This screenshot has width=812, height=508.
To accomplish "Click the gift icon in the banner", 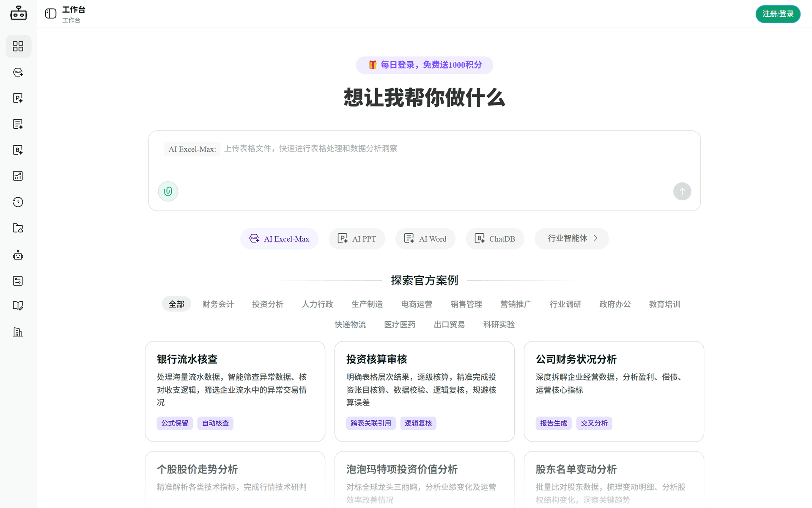I will pos(372,65).
